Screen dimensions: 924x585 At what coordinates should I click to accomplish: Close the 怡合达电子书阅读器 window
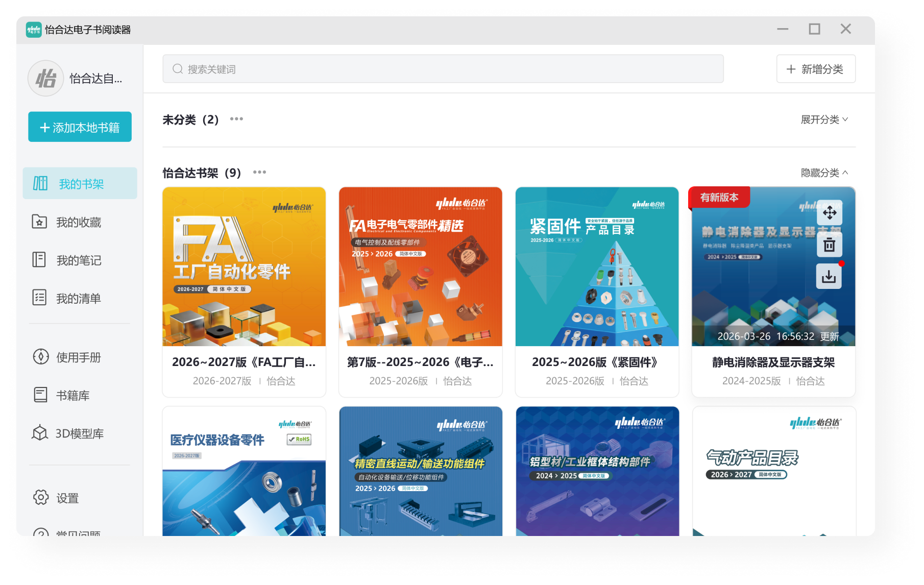click(x=845, y=29)
